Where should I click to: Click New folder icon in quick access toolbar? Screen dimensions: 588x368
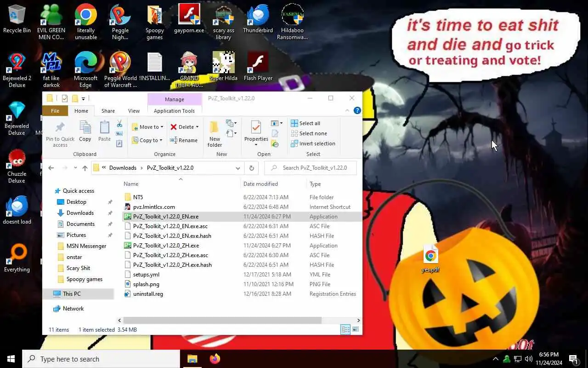click(74, 98)
